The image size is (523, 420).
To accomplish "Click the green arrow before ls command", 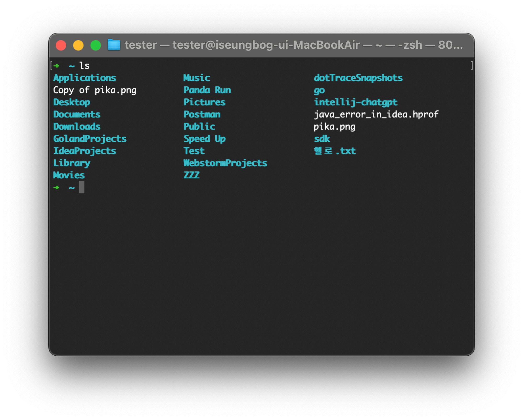I will coord(56,66).
